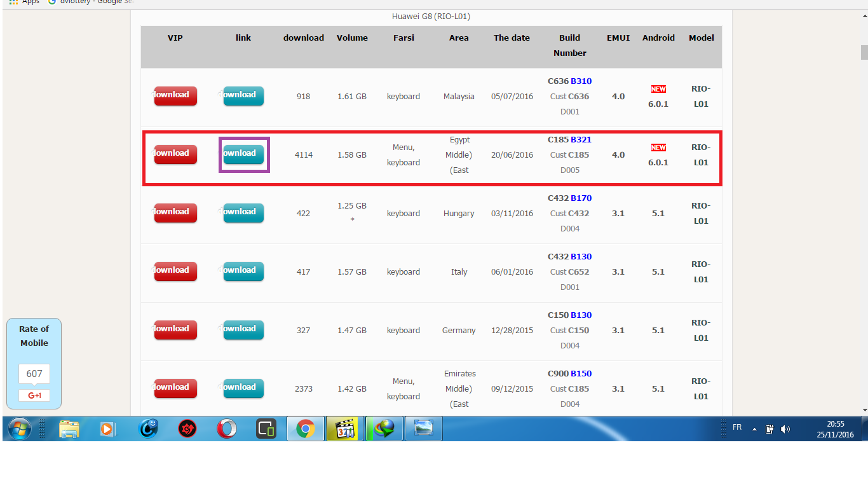This screenshot has height=501, width=868.
Task: Click the "Hungary" area cell
Action: pyautogui.click(x=459, y=213)
